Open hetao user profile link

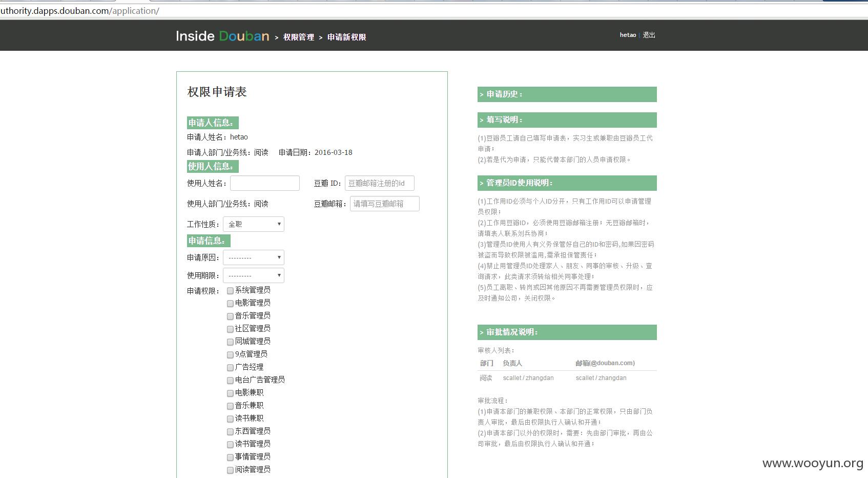pos(628,35)
